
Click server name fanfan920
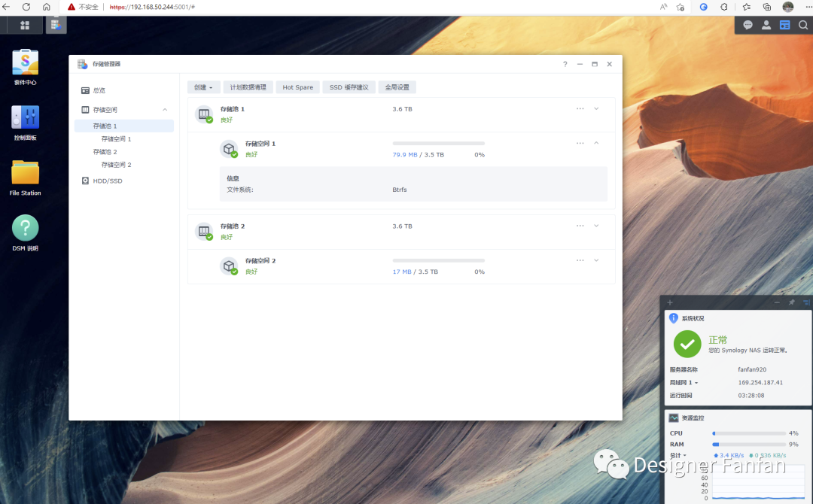pyautogui.click(x=752, y=369)
